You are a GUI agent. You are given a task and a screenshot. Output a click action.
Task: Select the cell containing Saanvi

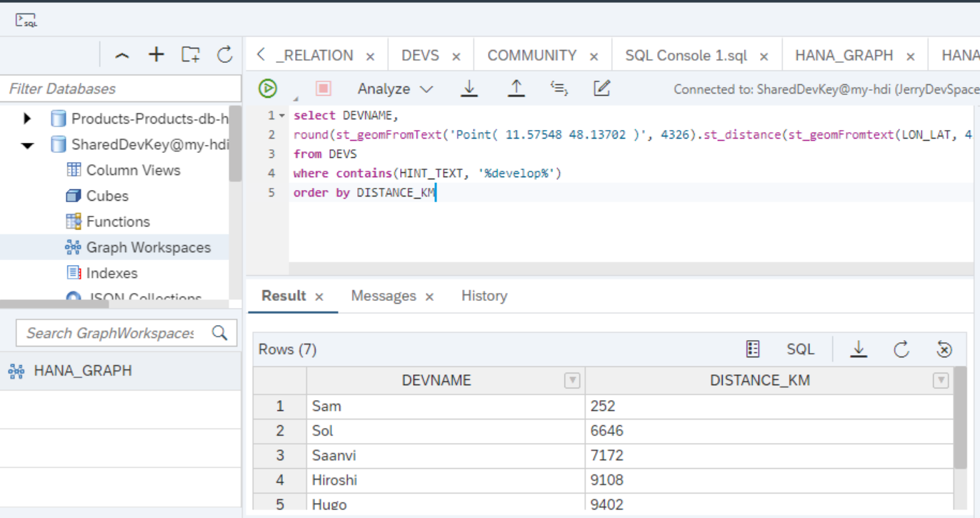tap(446, 455)
